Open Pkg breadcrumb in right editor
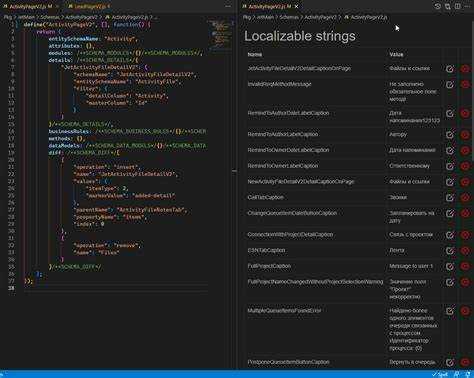474x378 pixels. click(247, 17)
